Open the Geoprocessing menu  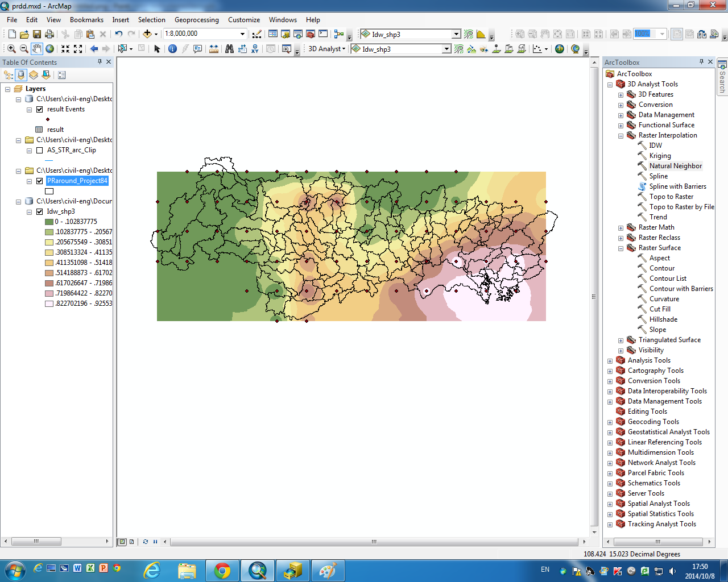(197, 19)
